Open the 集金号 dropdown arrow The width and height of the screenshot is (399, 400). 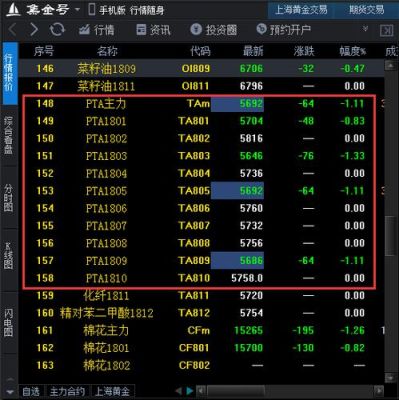click(x=77, y=9)
